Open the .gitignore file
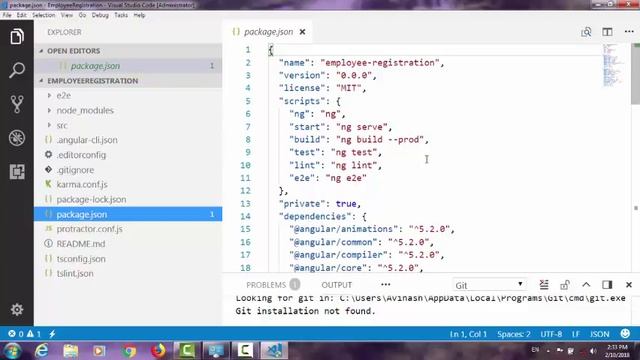Screen dimensions: 640x360 (128, 170)
